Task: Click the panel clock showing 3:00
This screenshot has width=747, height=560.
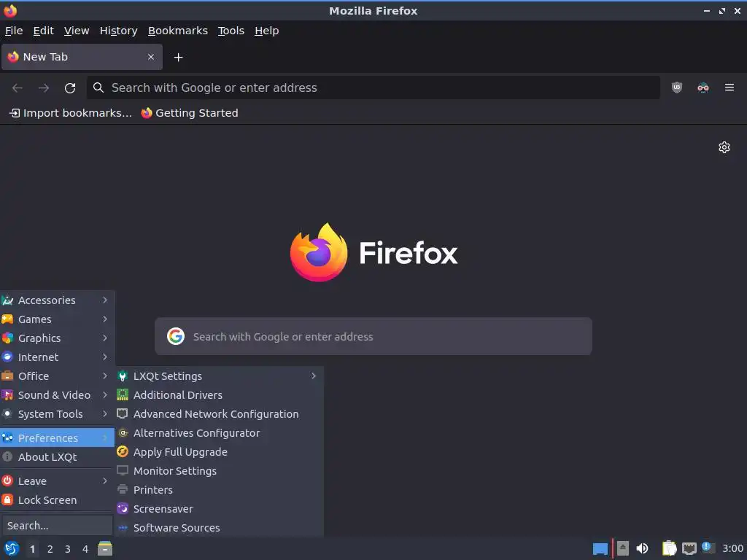Action: [732, 548]
